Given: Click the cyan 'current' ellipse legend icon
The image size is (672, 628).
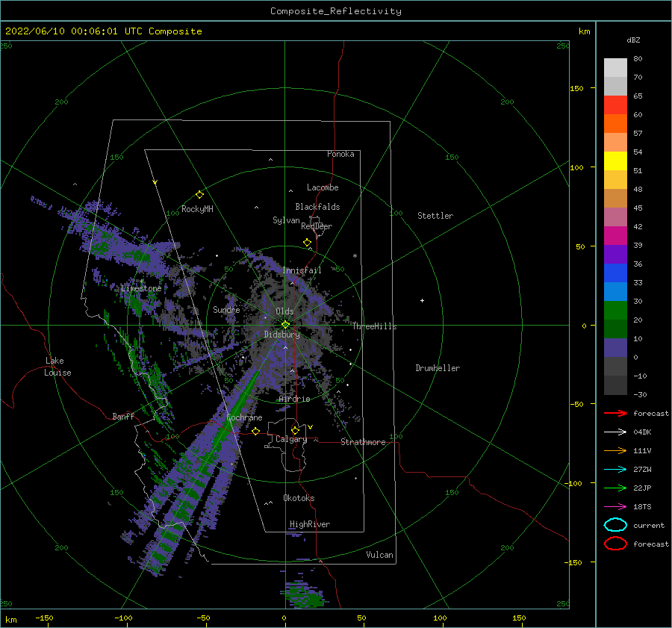Looking at the screenshot, I should point(615,525).
